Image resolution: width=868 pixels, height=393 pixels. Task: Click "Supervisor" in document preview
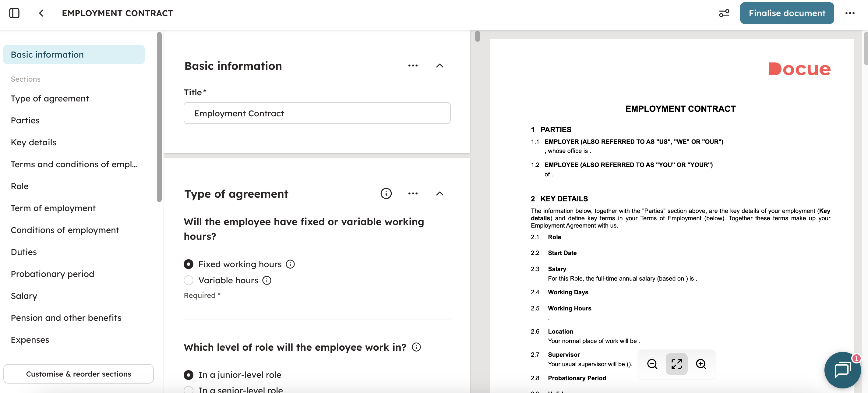tap(564, 355)
